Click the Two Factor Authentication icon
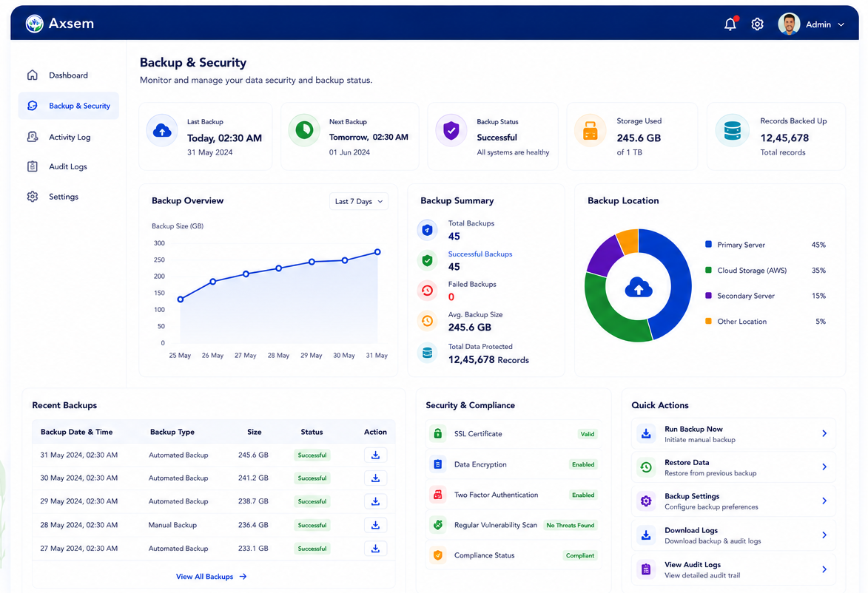868x593 pixels. point(438,495)
